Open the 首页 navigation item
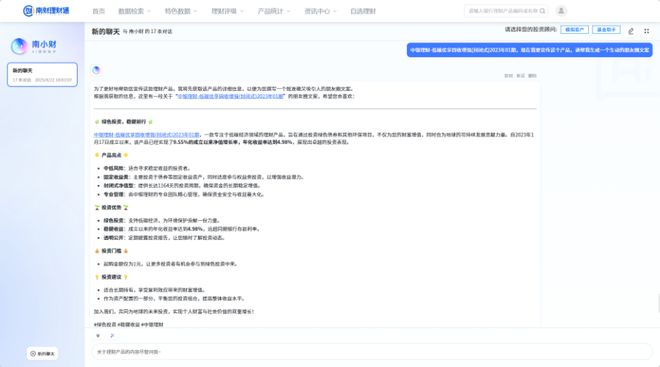The height and width of the screenshot is (367, 660). tap(98, 11)
